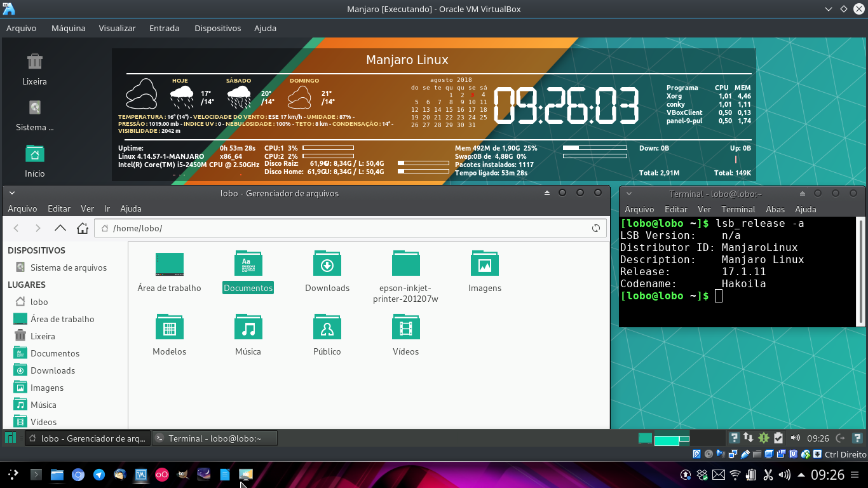Select the Documentos folder in the file pane
Viewport: 868px width, 488px height.
(x=248, y=273)
